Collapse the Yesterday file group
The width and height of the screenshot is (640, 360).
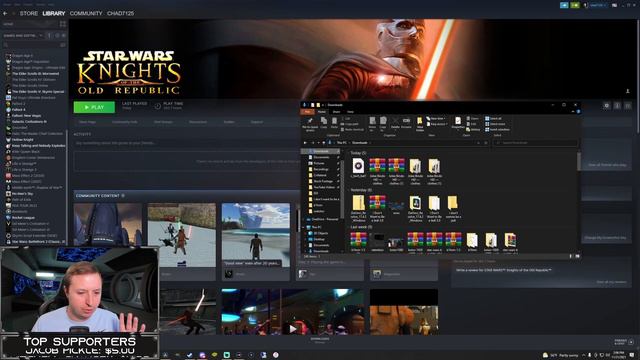coord(348,190)
